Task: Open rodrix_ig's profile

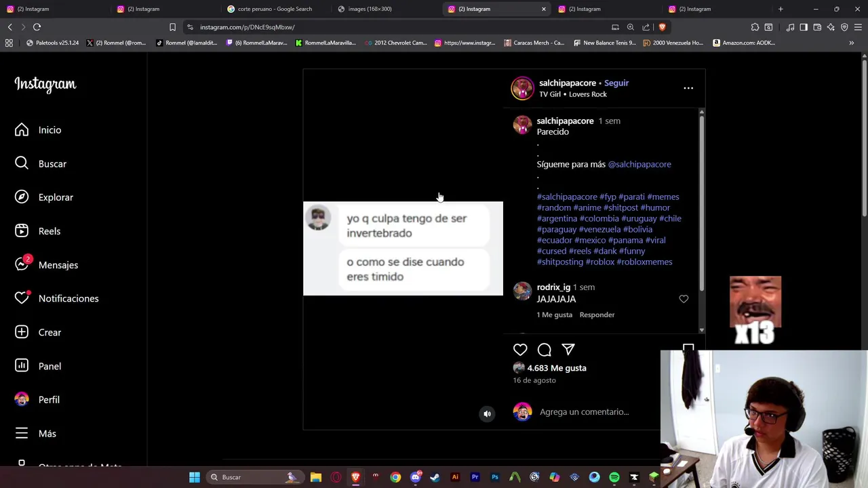Action: pyautogui.click(x=553, y=287)
